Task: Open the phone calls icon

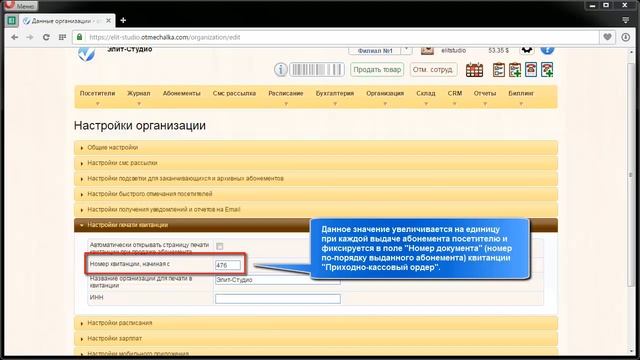Action: point(531,70)
